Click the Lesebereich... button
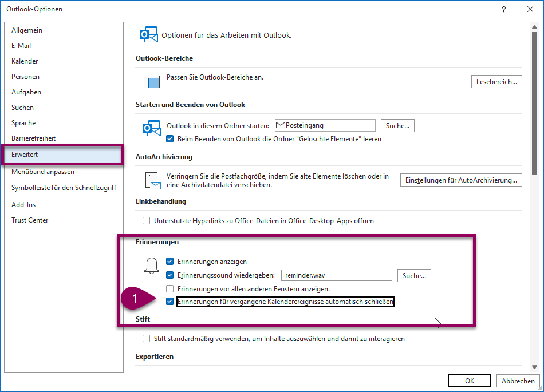Screen dimensions: 544x392 (x=496, y=82)
